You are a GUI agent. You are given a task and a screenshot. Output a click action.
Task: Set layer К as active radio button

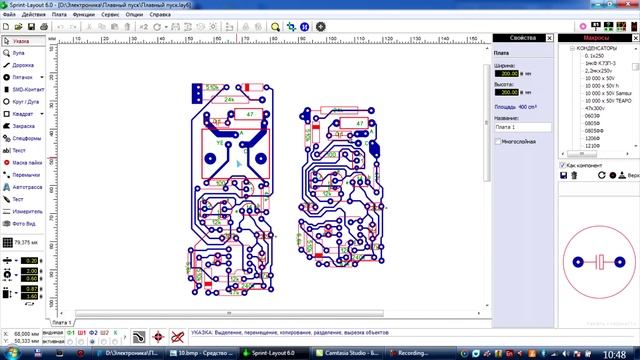coord(116,341)
